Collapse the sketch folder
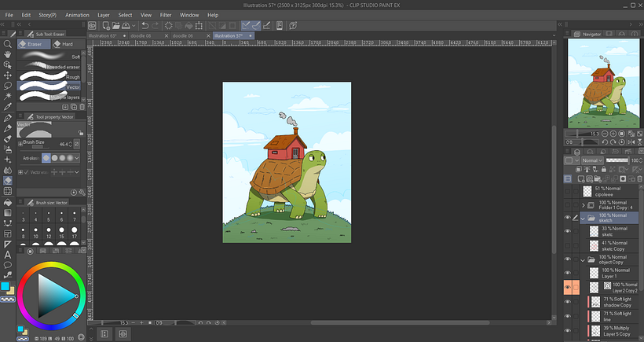The height and width of the screenshot is (342, 644). pyautogui.click(x=583, y=219)
